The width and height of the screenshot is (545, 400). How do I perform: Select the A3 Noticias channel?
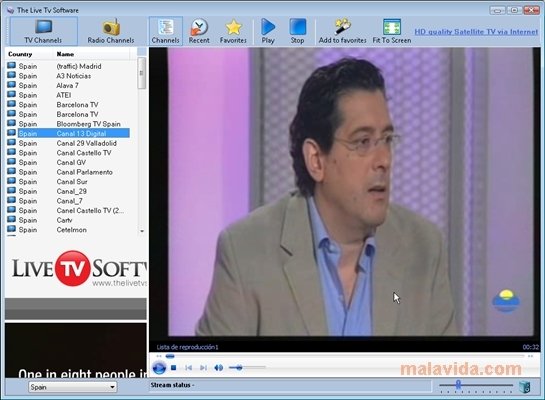tap(74, 76)
